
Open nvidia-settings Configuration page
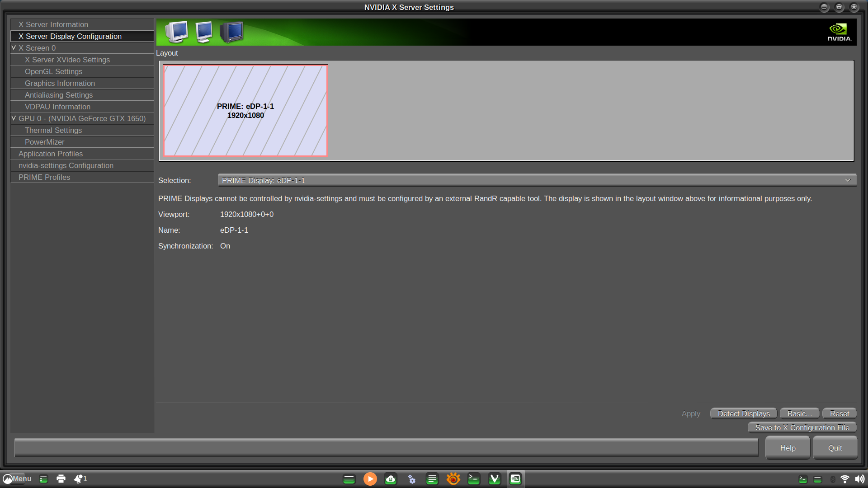coord(82,165)
